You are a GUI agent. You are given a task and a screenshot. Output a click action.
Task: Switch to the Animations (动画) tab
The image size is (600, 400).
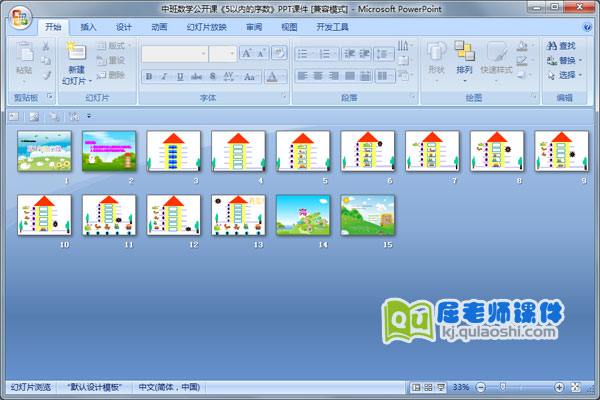click(158, 27)
